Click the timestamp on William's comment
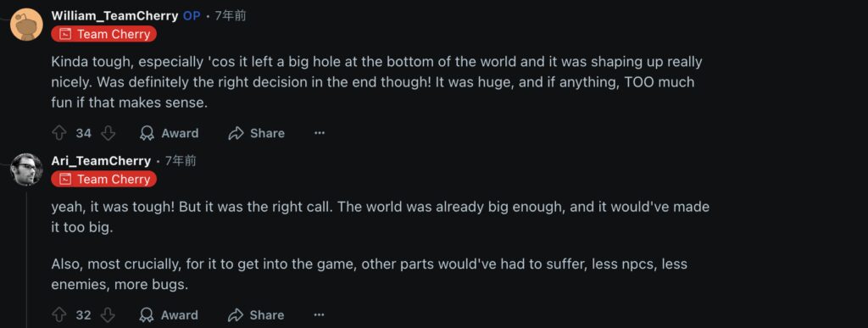The height and width of the screenshot is (328, 868). click(231, 16)
